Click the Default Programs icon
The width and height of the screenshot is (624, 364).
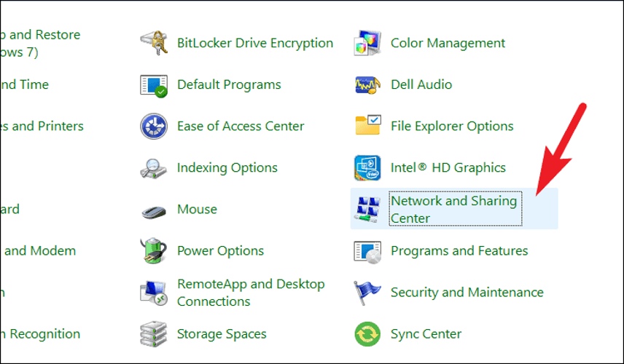point(154,85)
